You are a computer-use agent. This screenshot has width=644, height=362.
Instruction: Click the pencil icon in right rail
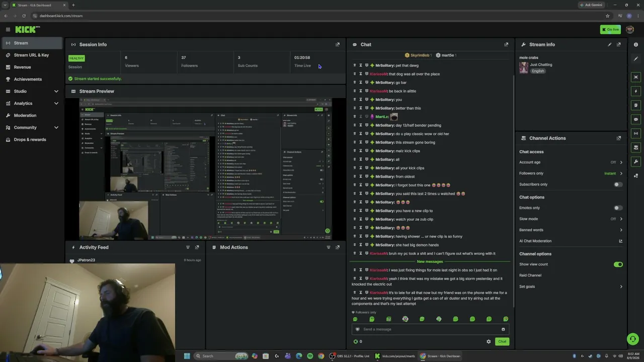pos(636,59)
